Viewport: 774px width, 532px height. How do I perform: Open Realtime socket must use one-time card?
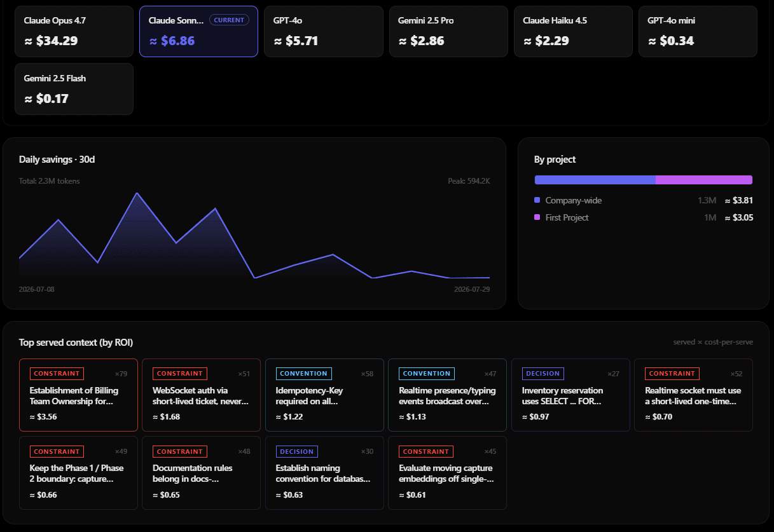pos(693,395)
